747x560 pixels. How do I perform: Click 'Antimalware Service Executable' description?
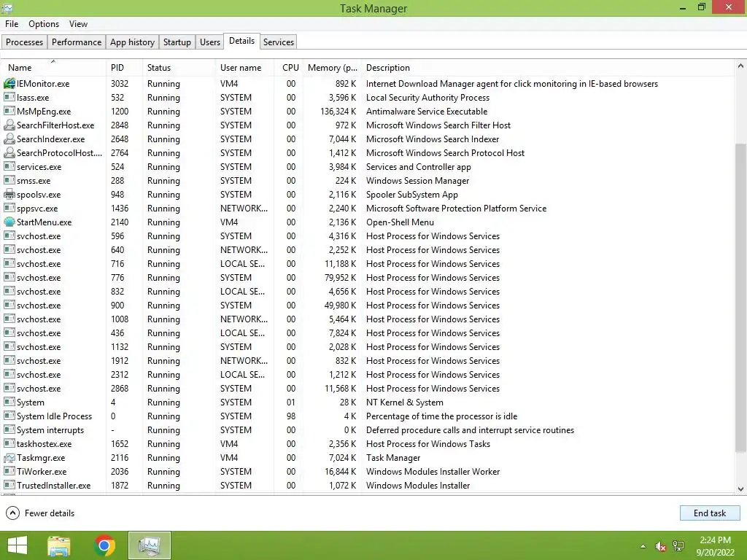(426, 112)
